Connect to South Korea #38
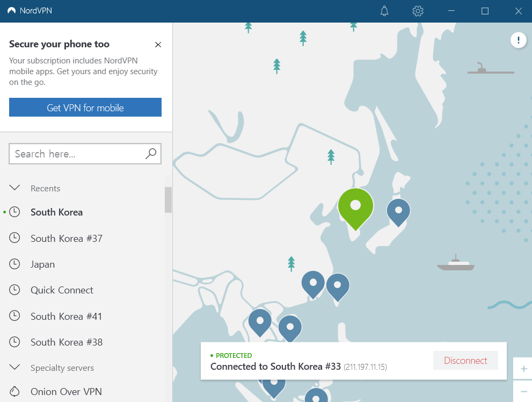Viewport: 532px width, 402px height. [x=67, y=342]
